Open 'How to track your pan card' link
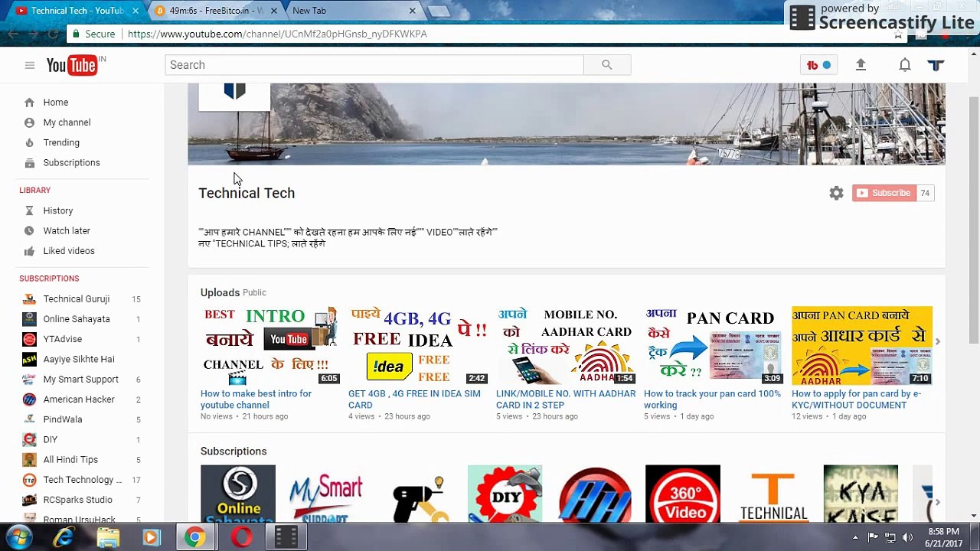This screenshot has height=551, width=980. point(712,399)
